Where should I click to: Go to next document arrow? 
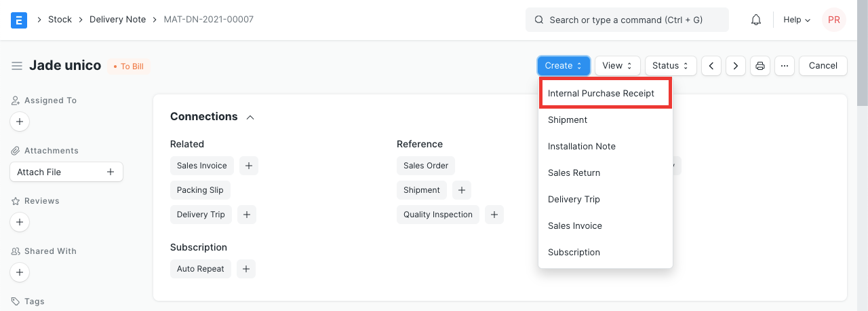[x=736, y=66]
